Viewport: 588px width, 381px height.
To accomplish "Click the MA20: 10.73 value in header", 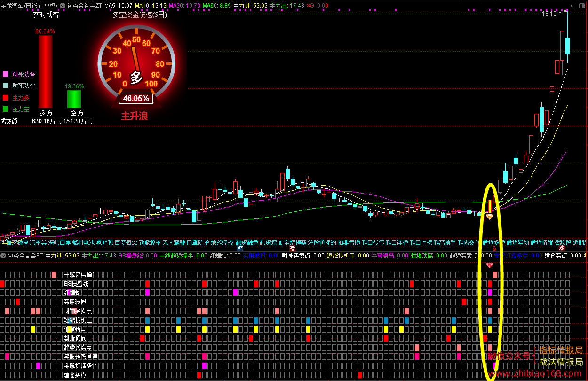I will click(x=185, y=5).
